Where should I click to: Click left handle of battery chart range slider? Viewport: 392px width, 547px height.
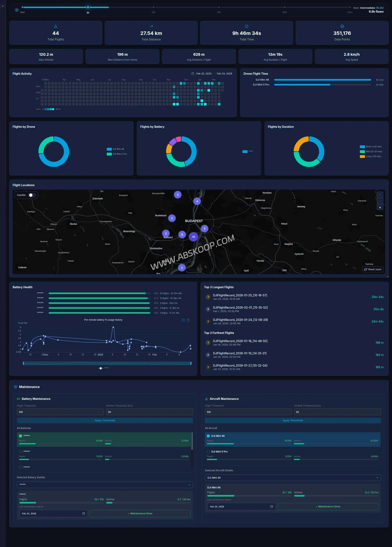tap(23, 363)
